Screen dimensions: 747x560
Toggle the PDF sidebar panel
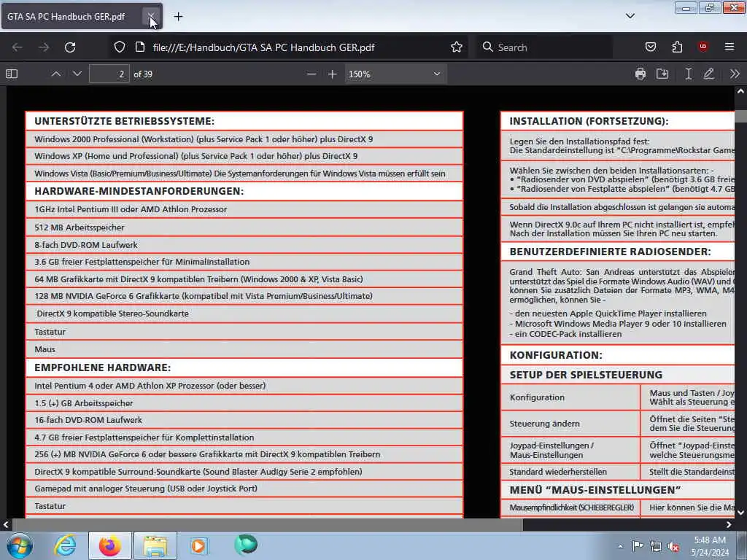click(x=12, y=74)
